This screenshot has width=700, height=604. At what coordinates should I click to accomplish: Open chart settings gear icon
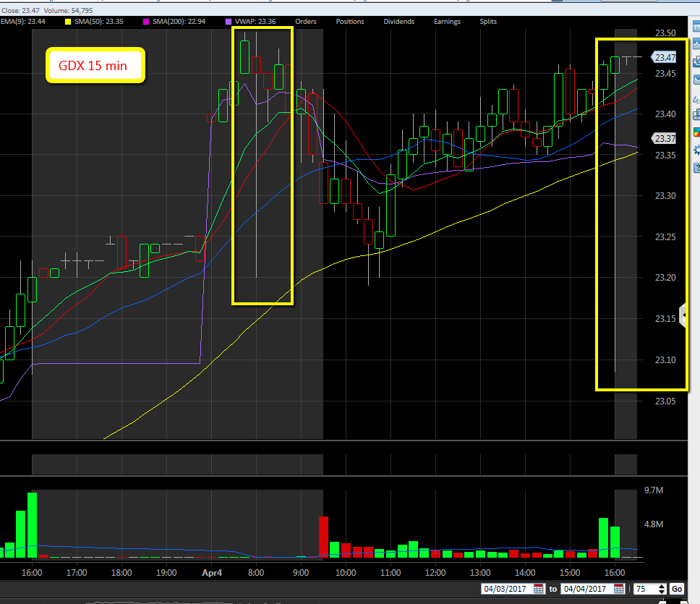(696, 150)
